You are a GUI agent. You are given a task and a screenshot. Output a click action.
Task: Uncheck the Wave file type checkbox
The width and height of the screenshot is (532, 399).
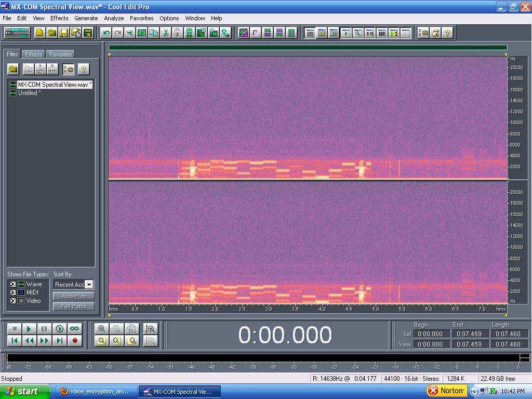point(13,284)
